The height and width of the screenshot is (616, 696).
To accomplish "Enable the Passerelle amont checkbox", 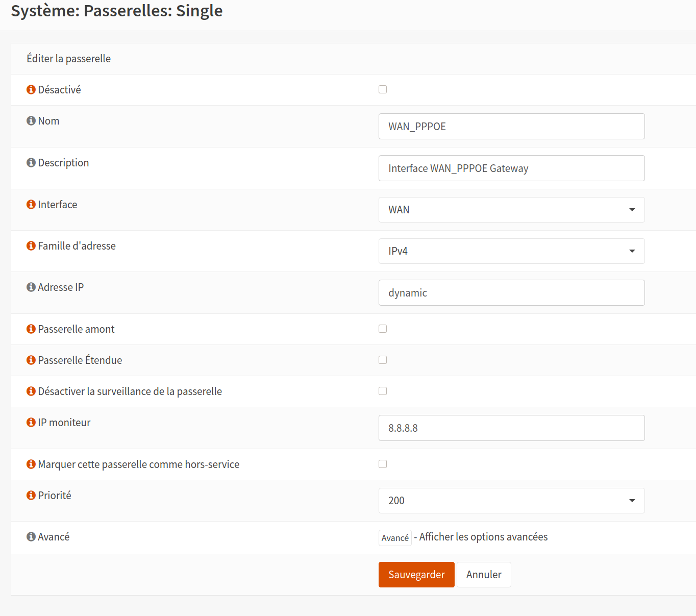I will [x=383, y=329].
